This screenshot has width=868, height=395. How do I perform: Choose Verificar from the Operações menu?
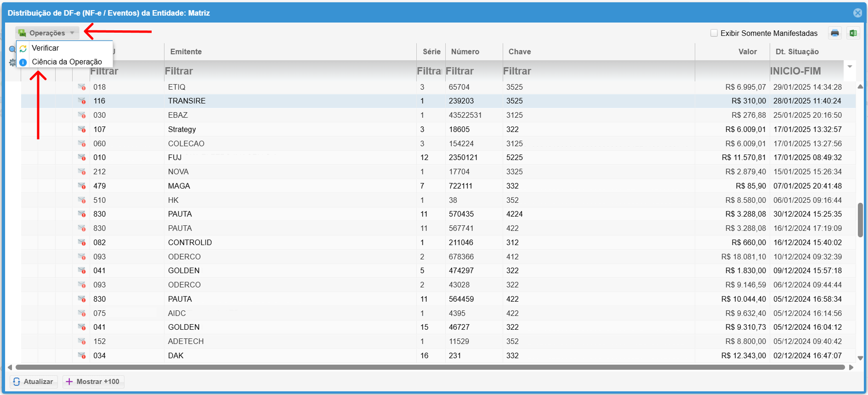[45, 48]
